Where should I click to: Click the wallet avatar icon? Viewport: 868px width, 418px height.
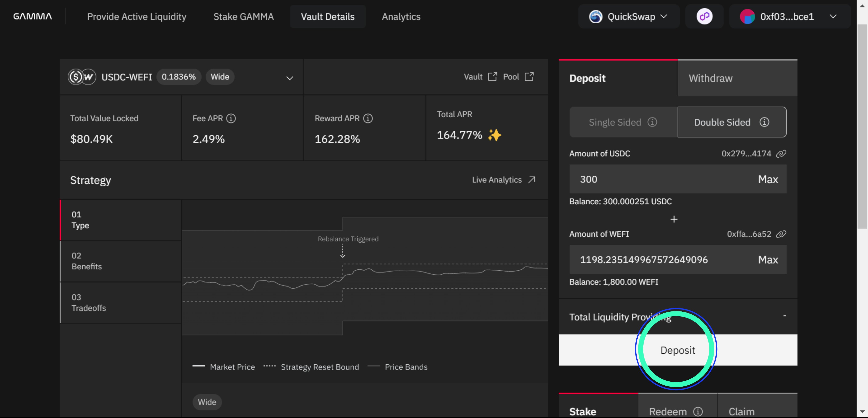tap(747, 17)
